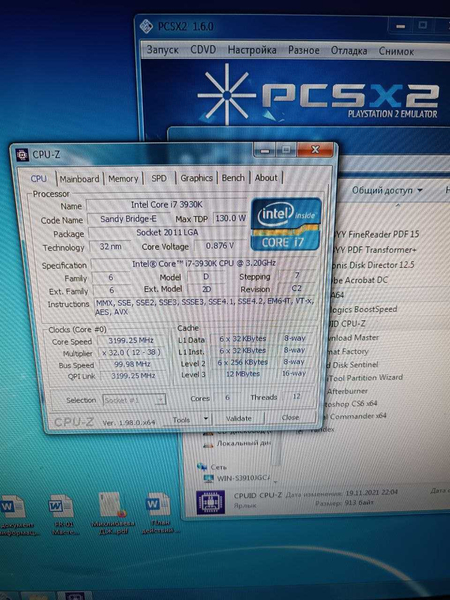The image size is (450, 600).
Task: Open the About tab
Action: point(266,178)
